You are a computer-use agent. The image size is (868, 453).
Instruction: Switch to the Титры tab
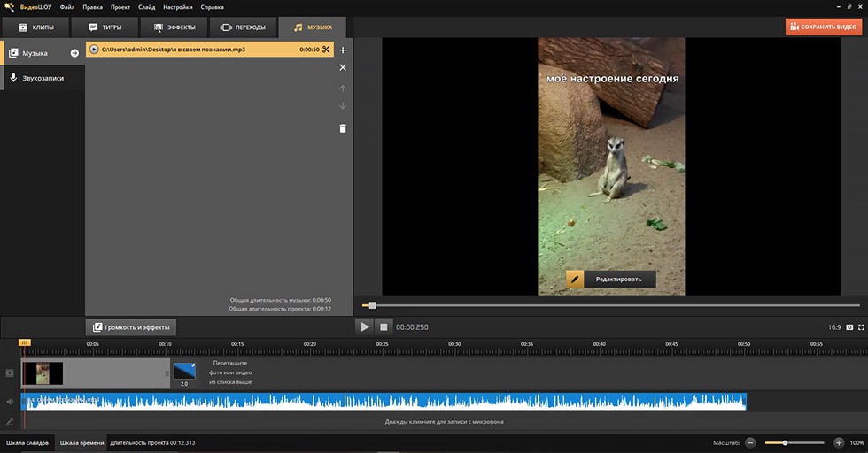(105, 27)
